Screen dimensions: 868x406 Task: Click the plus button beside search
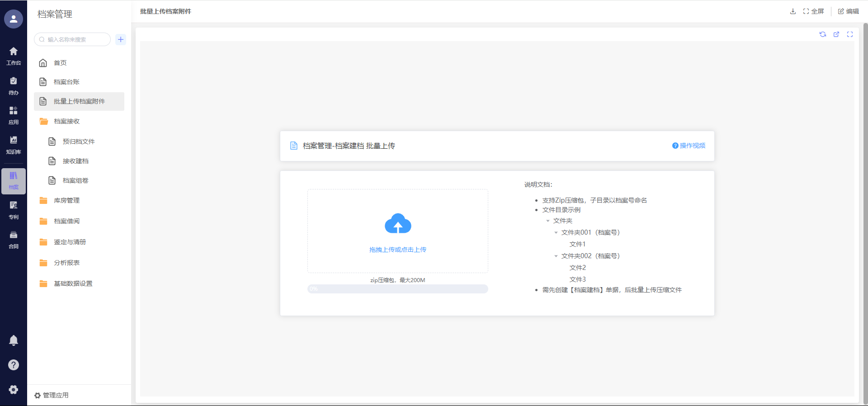point(121,39)
